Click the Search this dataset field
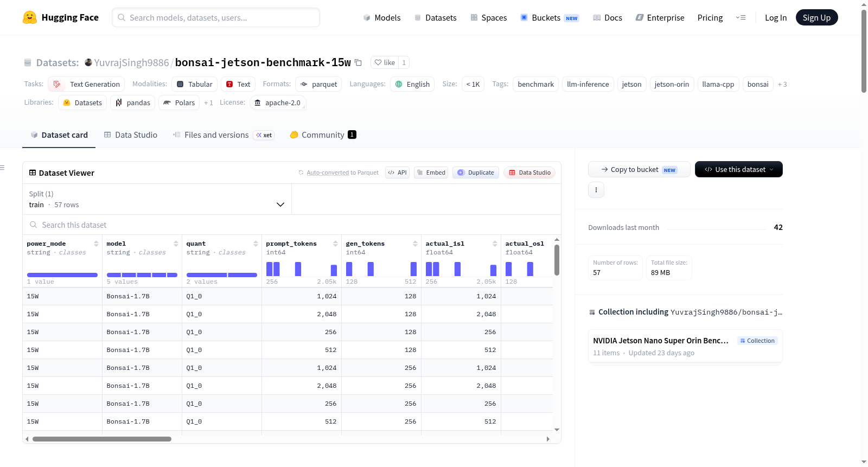Viewport: 868px width, 467px height. coord(292,225)
